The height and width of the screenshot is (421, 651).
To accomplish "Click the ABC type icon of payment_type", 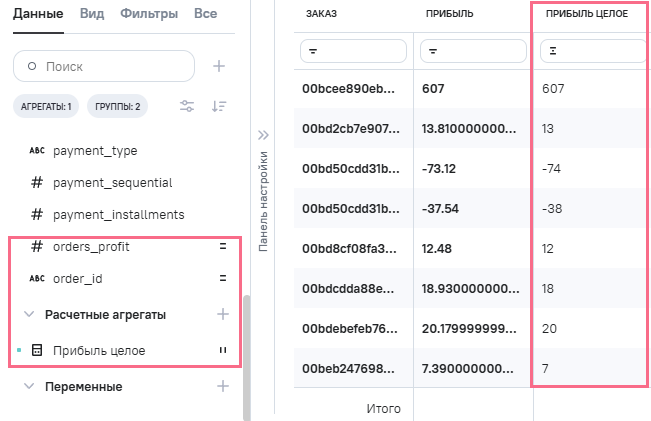I will pos(37,151).
